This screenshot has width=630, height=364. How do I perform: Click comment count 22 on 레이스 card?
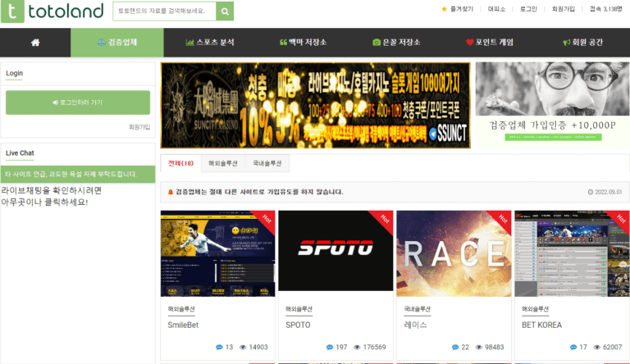click(x=465, y=347)
